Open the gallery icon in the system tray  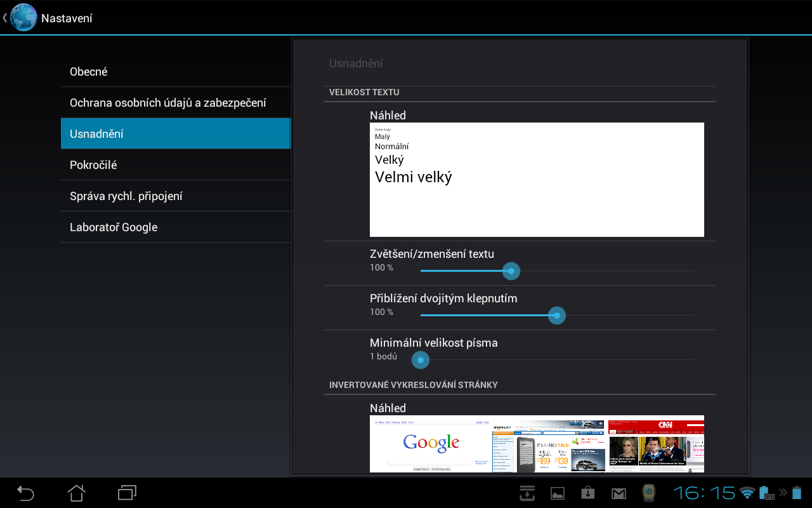[557, 493]
